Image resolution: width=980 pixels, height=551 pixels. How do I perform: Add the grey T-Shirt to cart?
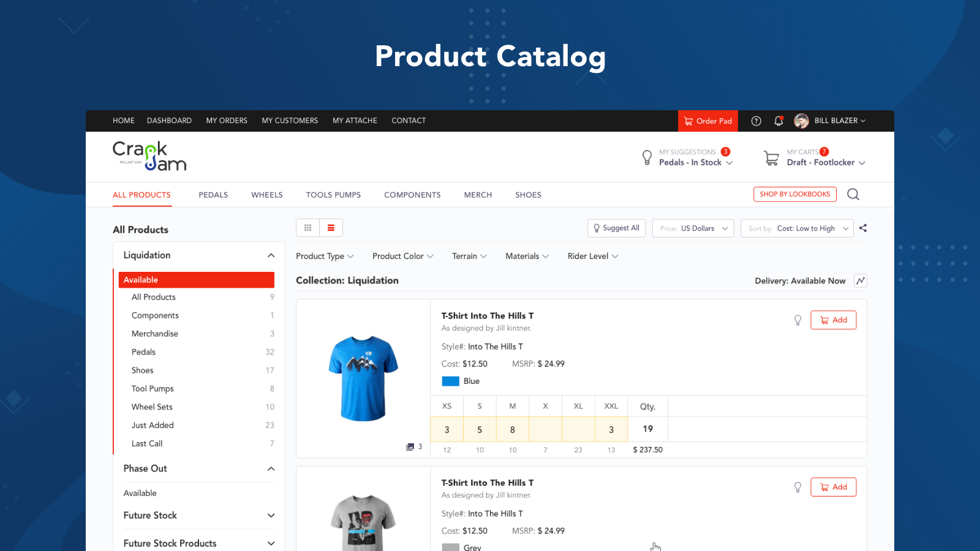tap(834, 487)
